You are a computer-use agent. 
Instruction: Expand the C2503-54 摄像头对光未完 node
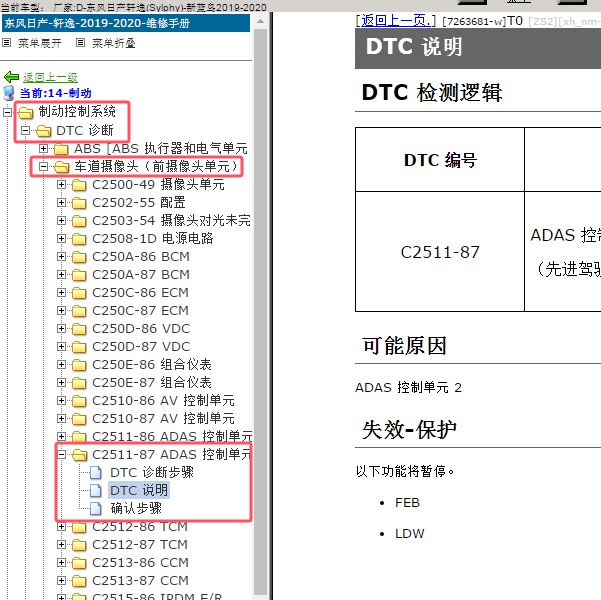pyautogui.click(x=61, y=220)
